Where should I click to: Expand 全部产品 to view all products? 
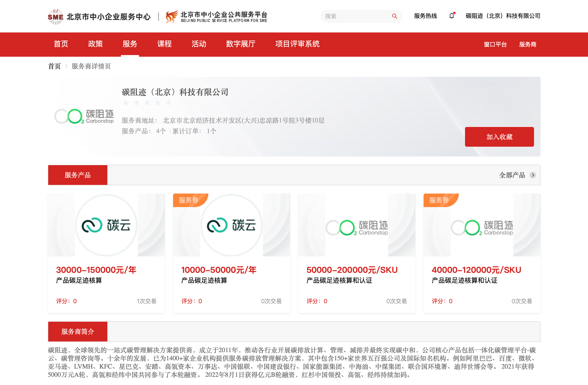pos(513,175)
